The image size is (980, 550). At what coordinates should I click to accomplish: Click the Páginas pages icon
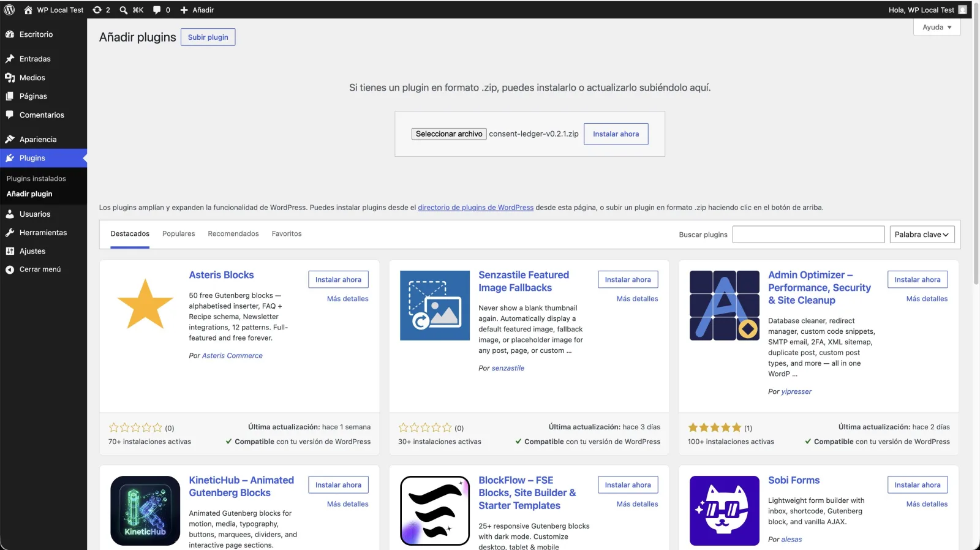(x=10, y=96)
